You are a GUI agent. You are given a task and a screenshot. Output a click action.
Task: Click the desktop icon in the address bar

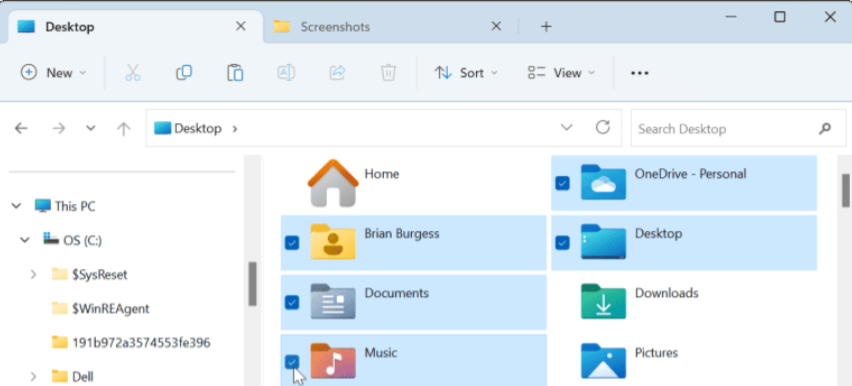(162, 128)
